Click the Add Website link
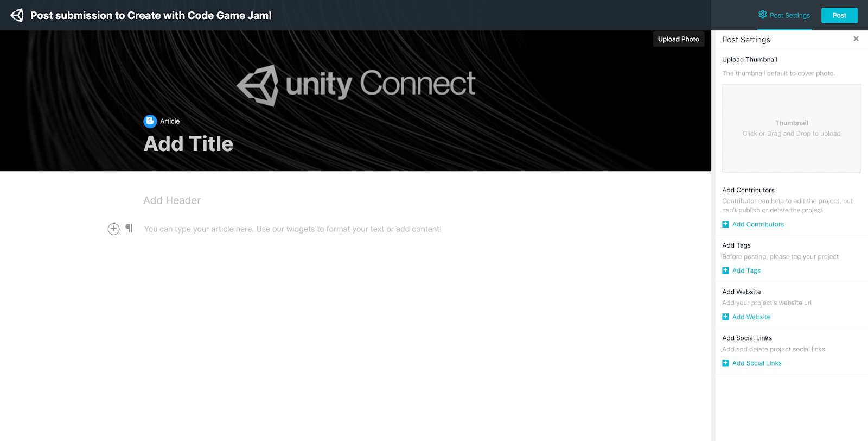868x441 pixels. (x=751, y=317)
